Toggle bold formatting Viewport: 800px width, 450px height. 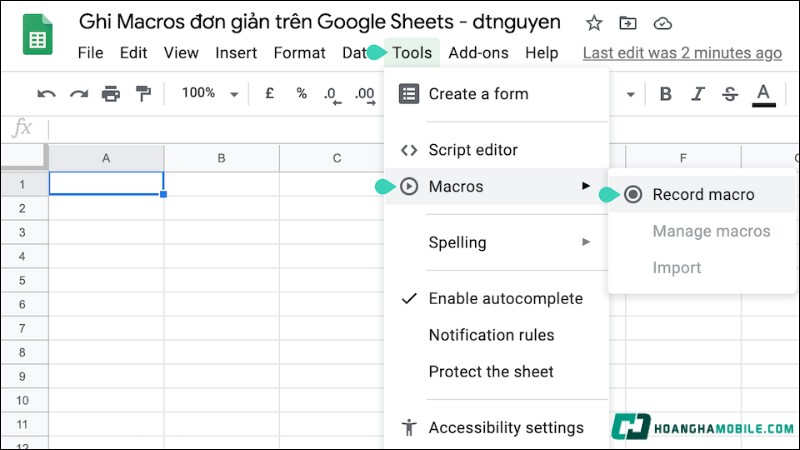665,94
